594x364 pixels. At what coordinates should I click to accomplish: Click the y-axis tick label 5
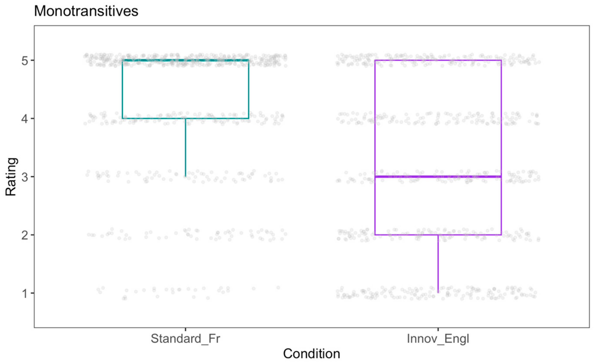25,60
